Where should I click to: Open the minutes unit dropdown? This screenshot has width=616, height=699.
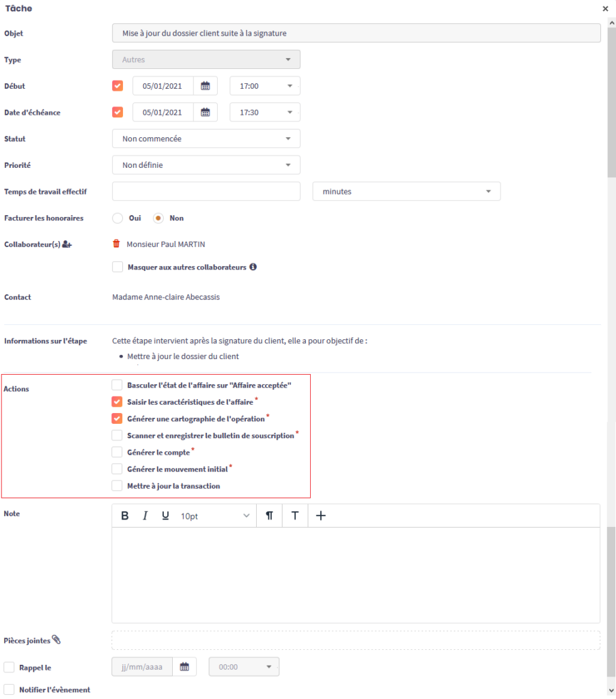(x=406, y=192)
